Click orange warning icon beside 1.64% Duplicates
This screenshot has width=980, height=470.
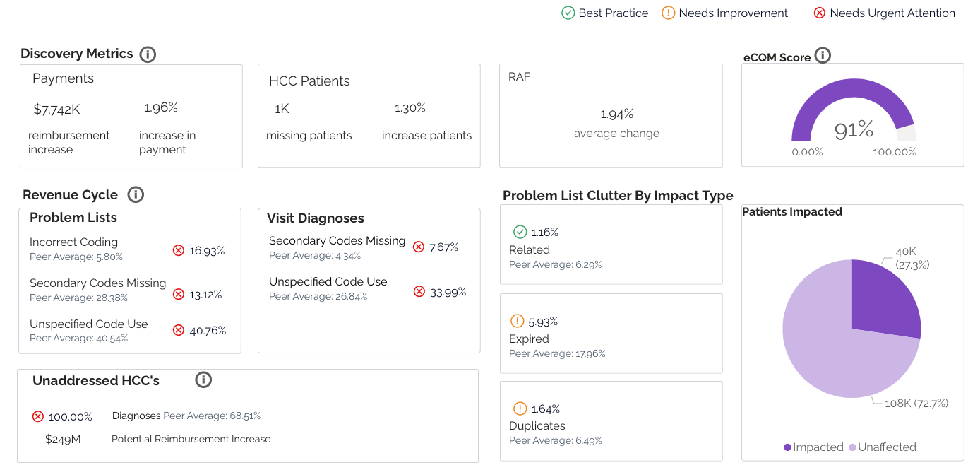[520, 409]
